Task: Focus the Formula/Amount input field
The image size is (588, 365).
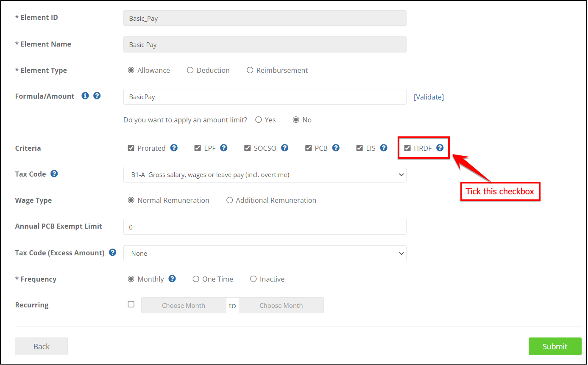Action: pyautogui.click(x=265, y=97)
